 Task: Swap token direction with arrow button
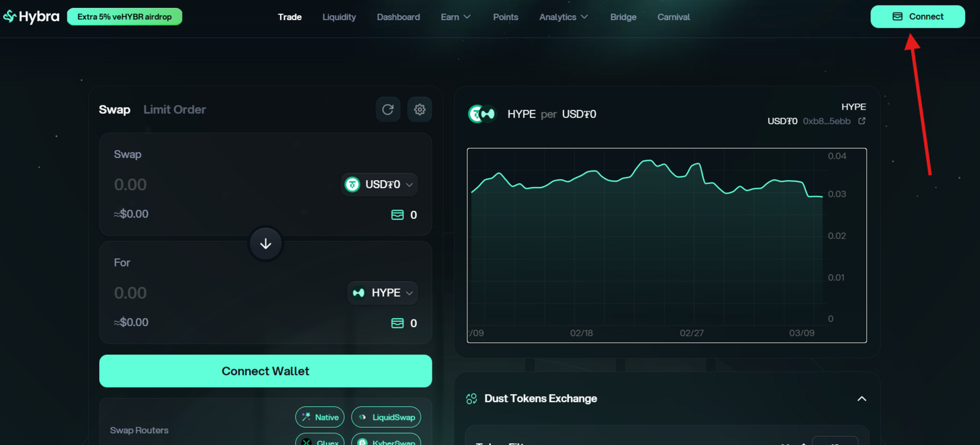point(266,243)
